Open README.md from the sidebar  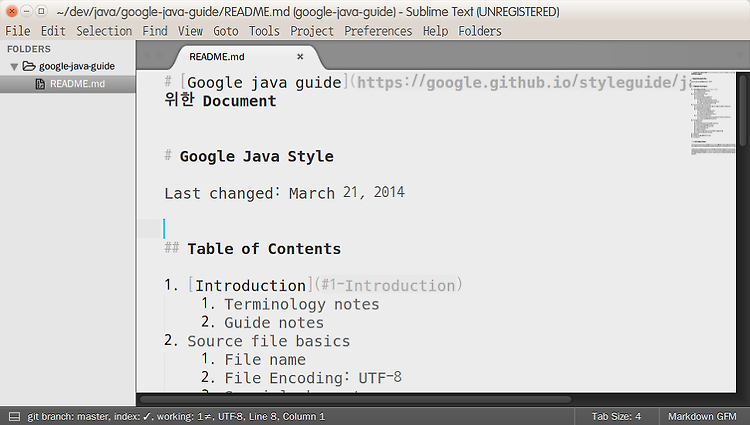pos(77,84)
